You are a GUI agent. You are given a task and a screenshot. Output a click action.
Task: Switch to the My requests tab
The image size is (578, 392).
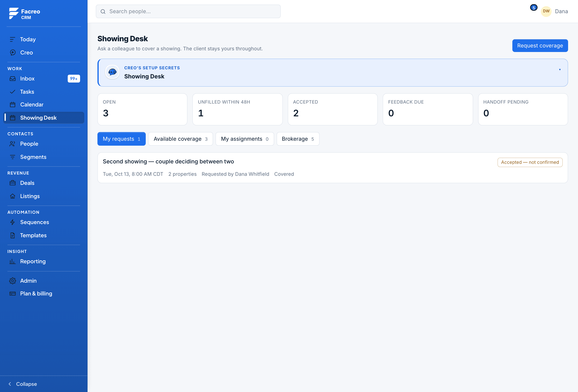[x=121, y=139]
